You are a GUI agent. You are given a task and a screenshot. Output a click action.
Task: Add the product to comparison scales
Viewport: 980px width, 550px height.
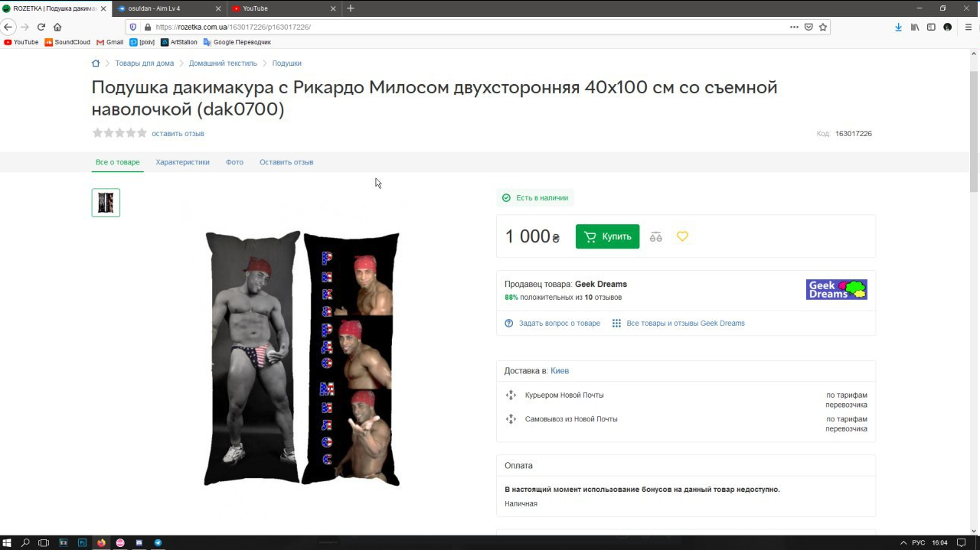pyautogui.click(x=655, y=236)
